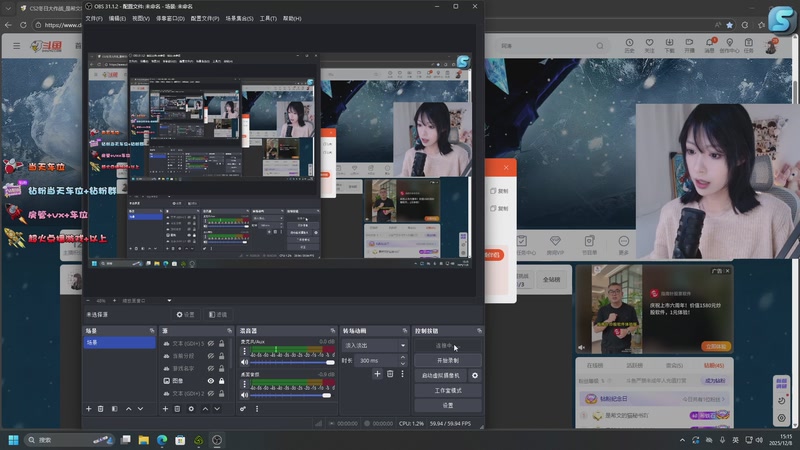
Task: Unlock the 图像 source
Action: 221,381
